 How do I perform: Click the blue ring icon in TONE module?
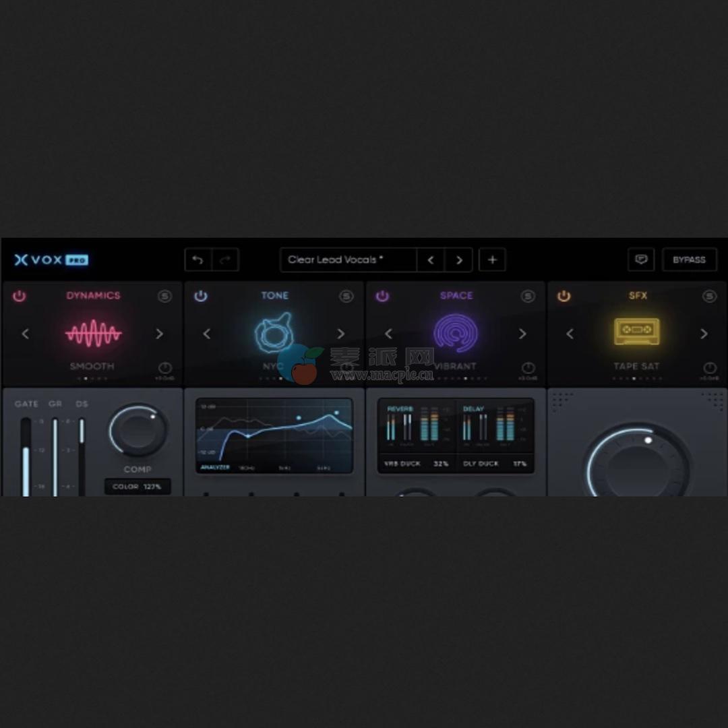(274, 332)
